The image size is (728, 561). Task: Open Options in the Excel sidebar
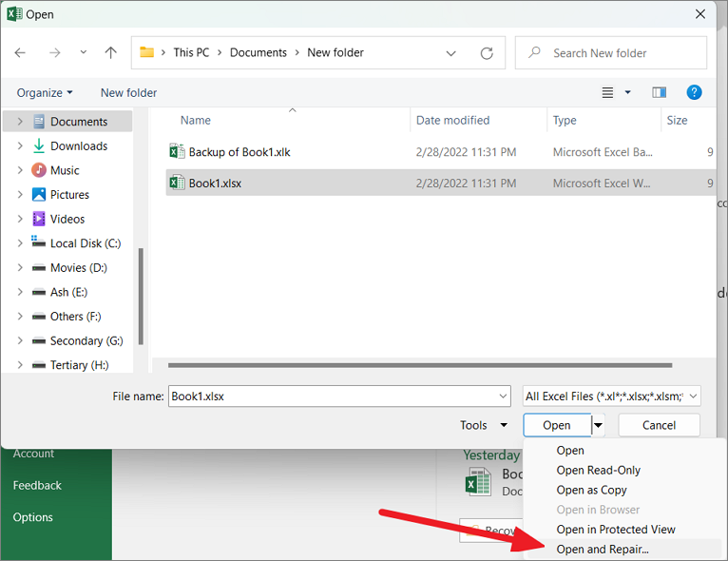click(33, 517)
